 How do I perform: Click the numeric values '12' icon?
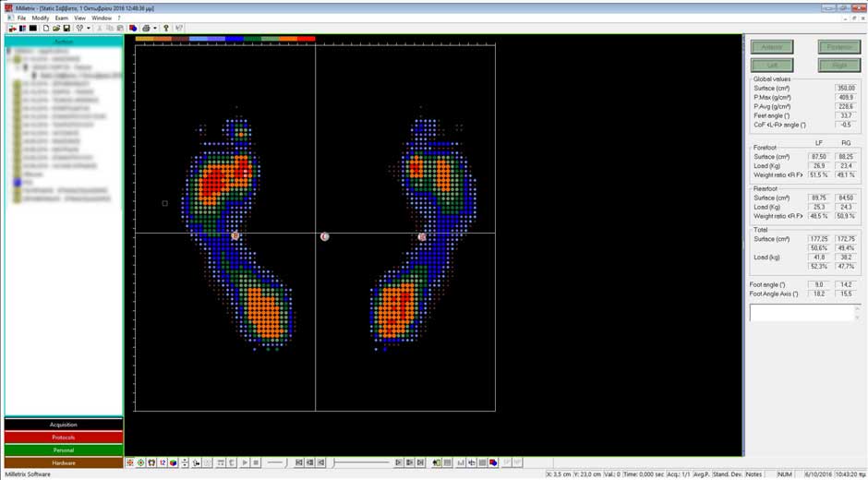pyautogui.click(x=163, y=462)
